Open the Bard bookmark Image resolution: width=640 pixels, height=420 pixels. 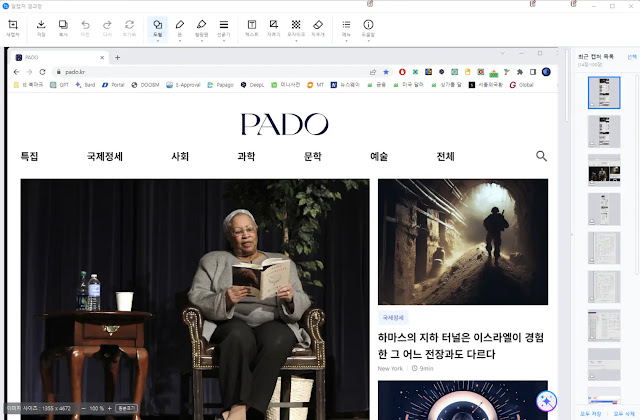(x=85, y=85)
